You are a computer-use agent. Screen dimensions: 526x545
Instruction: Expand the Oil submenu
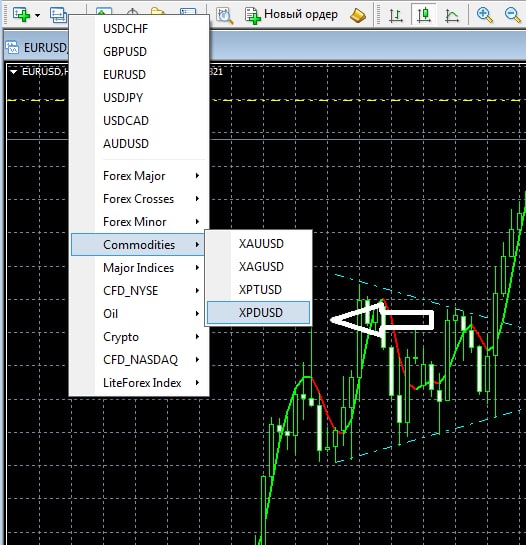click(x=139, y=313)
